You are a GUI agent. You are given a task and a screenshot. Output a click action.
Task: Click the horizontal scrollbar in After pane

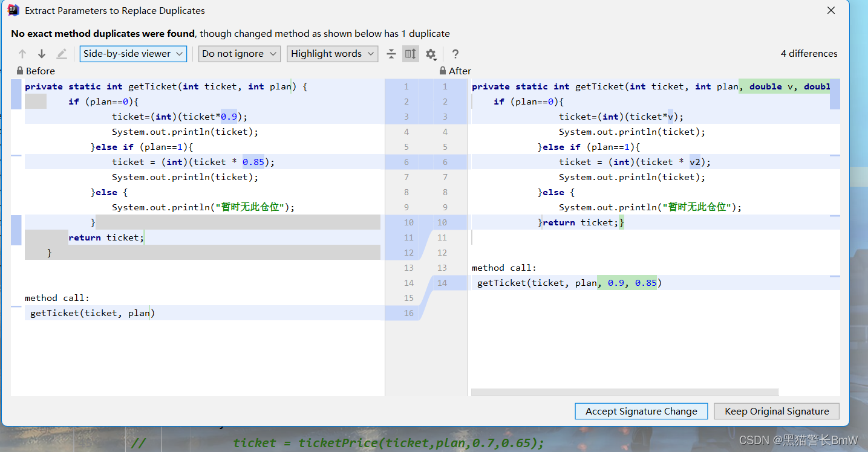[x=625, y=392]
